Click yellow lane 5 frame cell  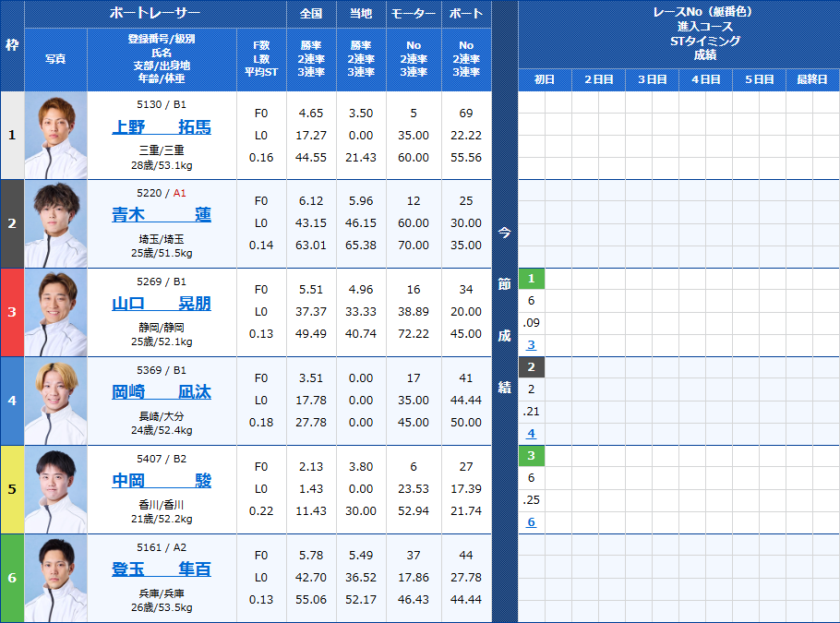click(x=12, y=489)
